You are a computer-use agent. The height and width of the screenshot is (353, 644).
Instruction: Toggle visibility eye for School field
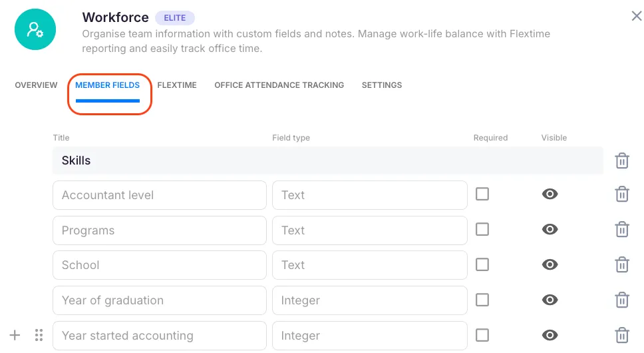click(550, 264)
